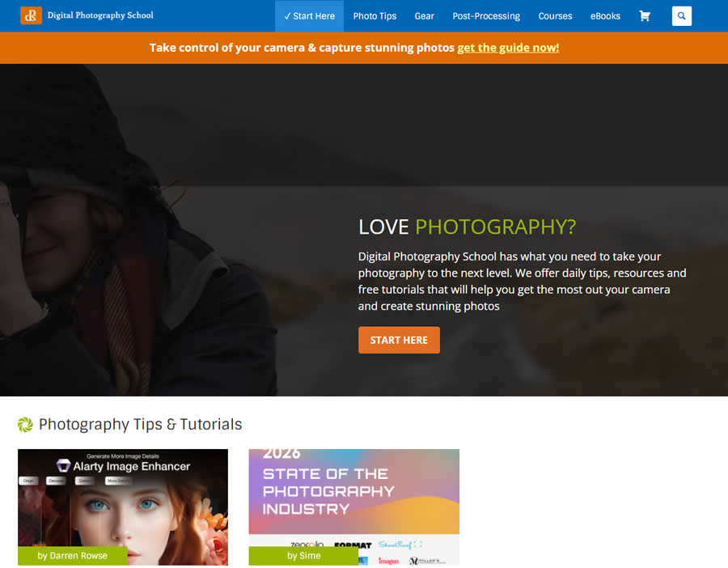Select the Courses menu item
This screenshot has height=568, width=728.
[555, 15]
